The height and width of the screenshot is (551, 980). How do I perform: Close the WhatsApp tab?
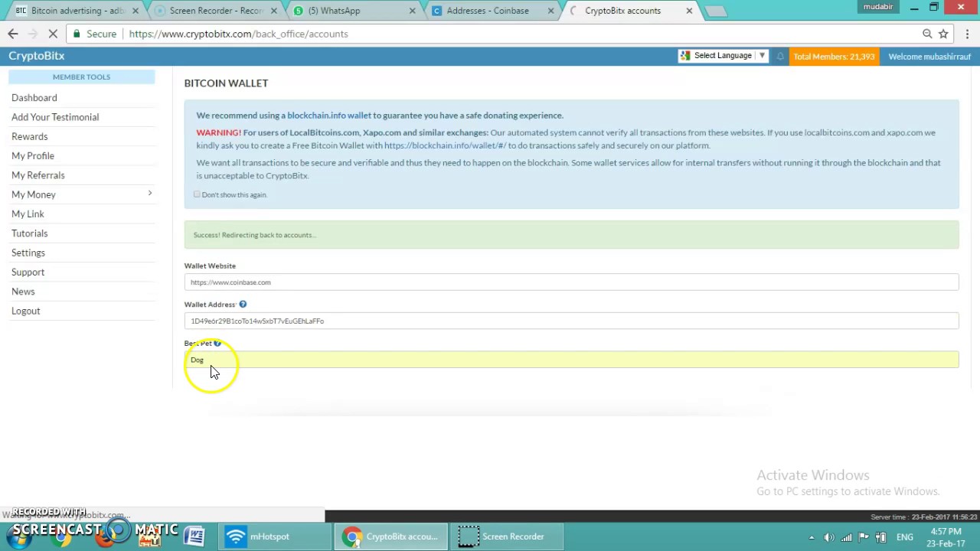pyautogui.click(x=412, y=11)
